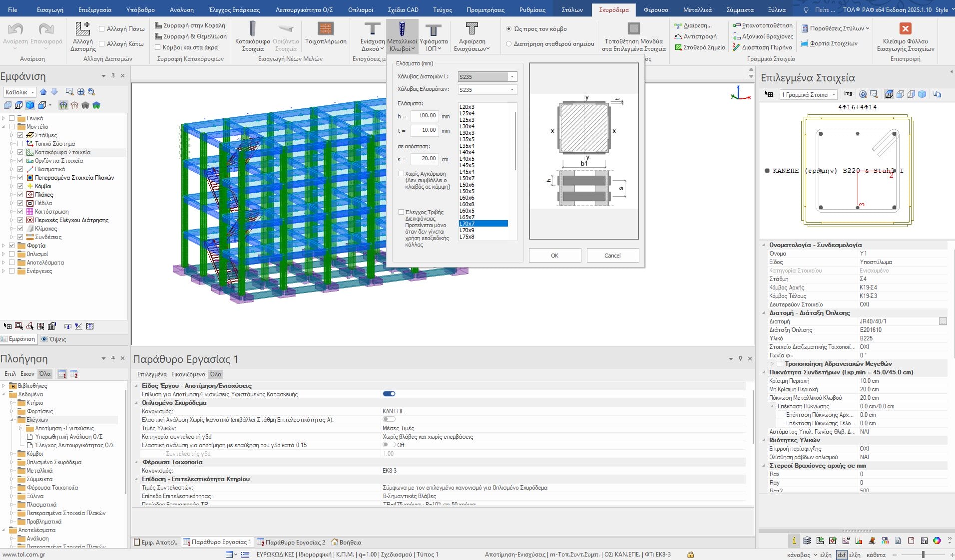
Task: Click the Υφάσματα ΙΟΠ icon
Action: (x=433, y=30)
